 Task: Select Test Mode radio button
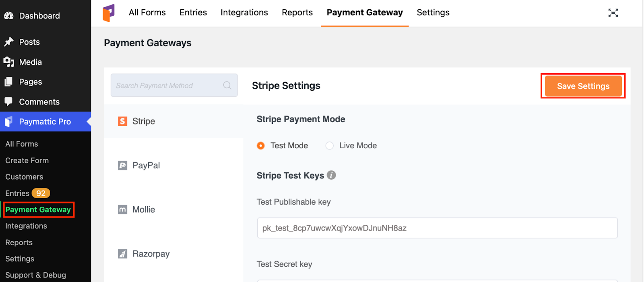tap(261, 145)
